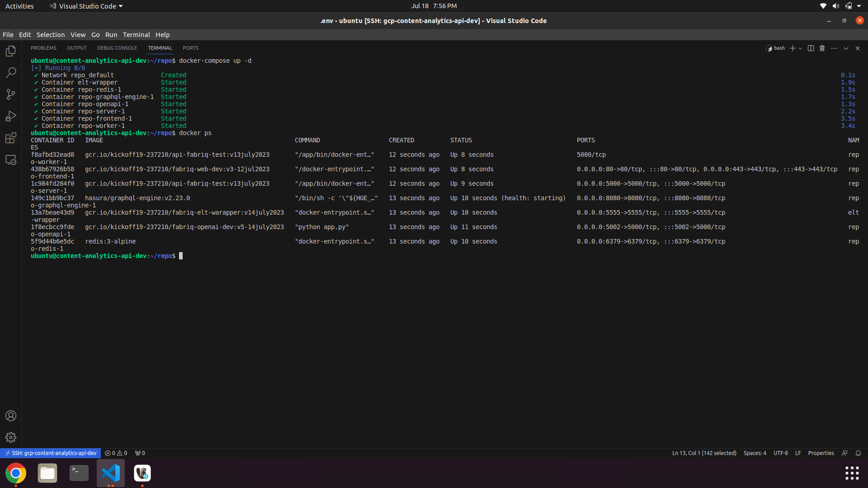Open the Visual Studio Code app menu
Image resolution: width=868 pixels, height=488 pixels.
[86, 6]
